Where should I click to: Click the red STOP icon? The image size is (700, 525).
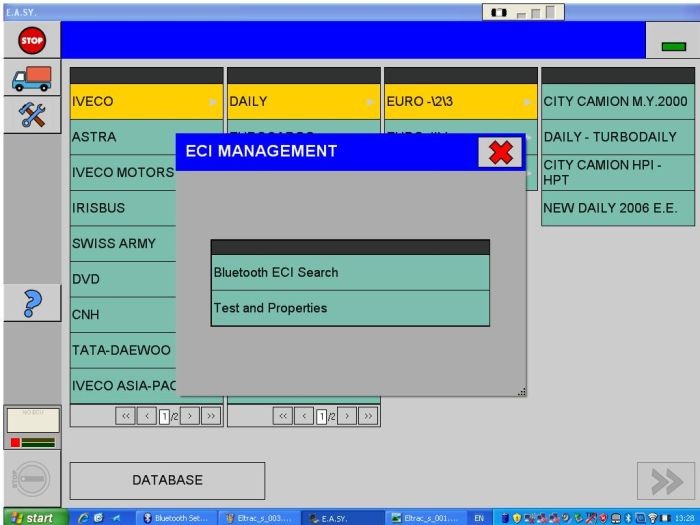(32, 41)
